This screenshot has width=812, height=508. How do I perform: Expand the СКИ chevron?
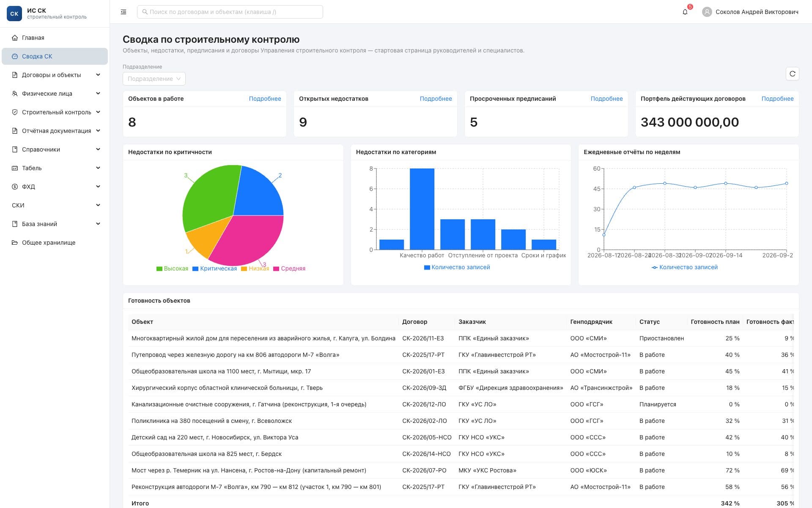98,205
